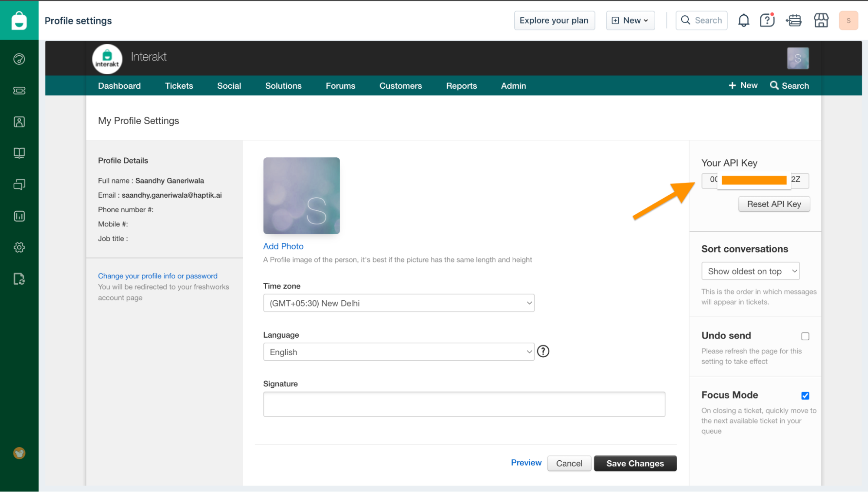
Task: Open the Analytics reports icon in the sidebar
Action: [19, 216]
